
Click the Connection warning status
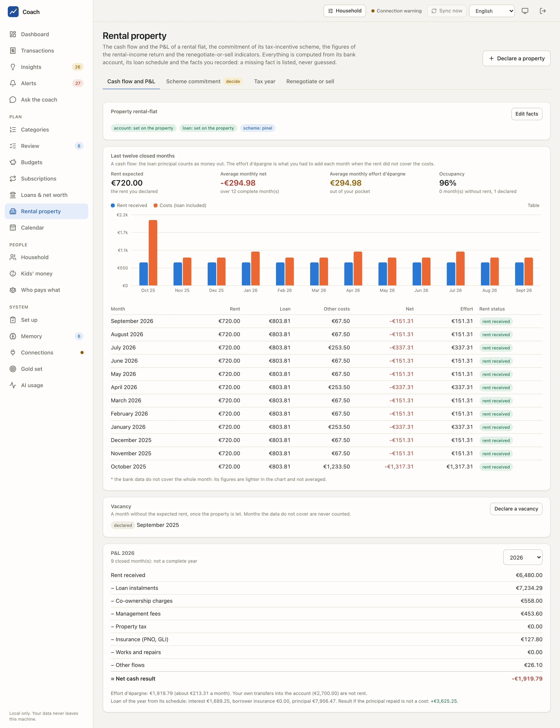coord(396,11)
